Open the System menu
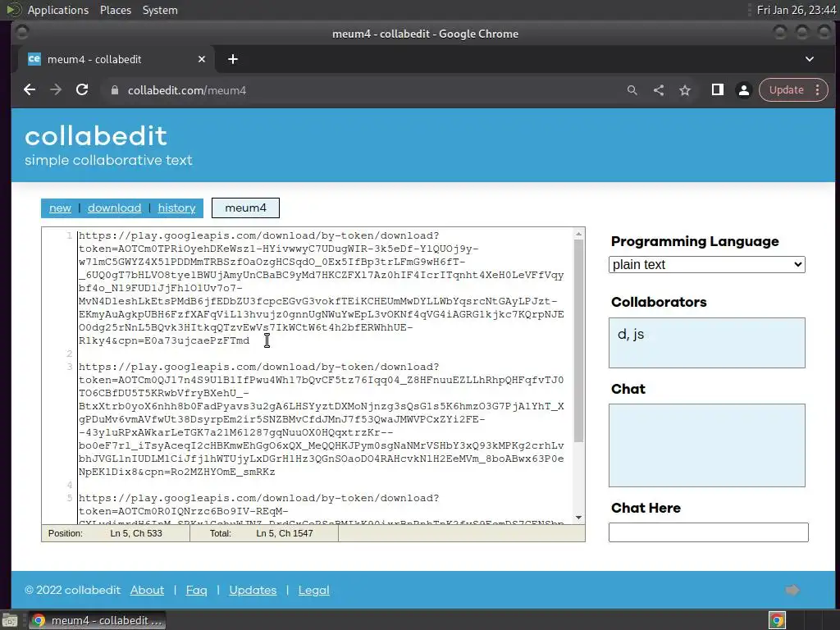840x630 pixels. [160, 10]
